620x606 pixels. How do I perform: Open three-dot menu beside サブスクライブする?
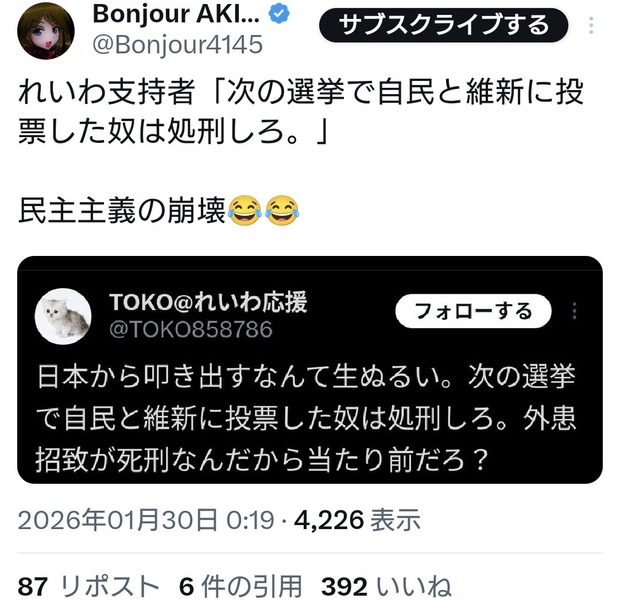point(591,26)
